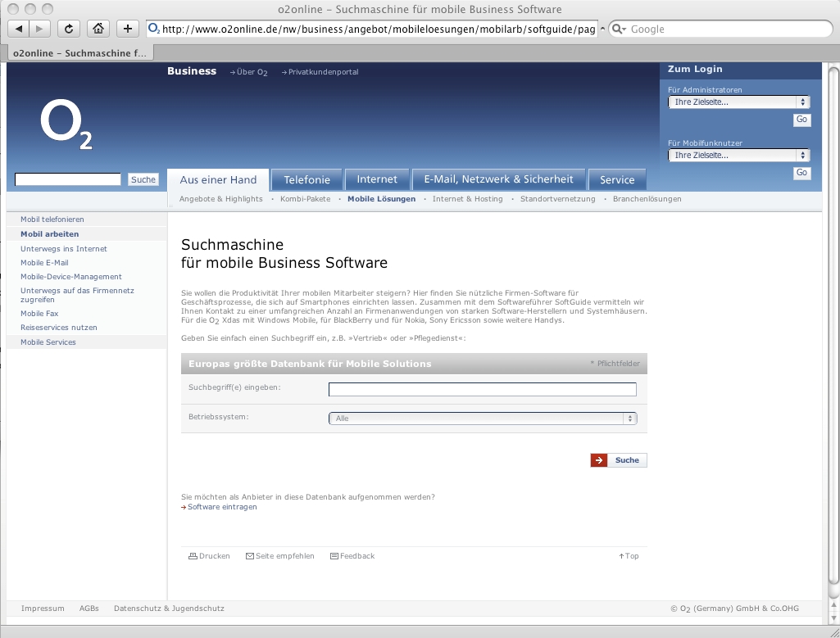840x638 pixels.
Task: Click the Feedback link
Action: point(357,556)
